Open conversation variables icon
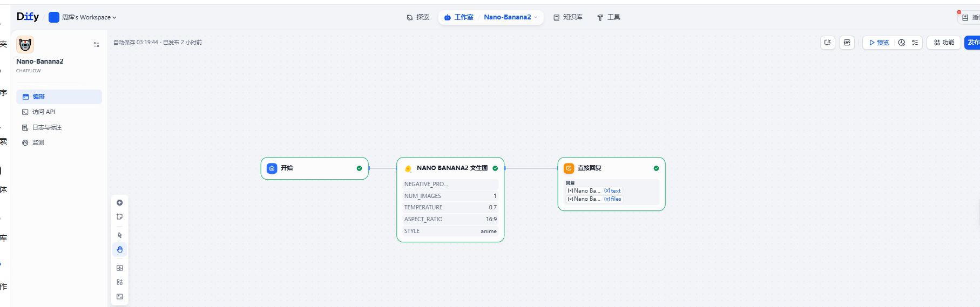The image size is (980, 307). pyautogui.click(x=827, y=43)
